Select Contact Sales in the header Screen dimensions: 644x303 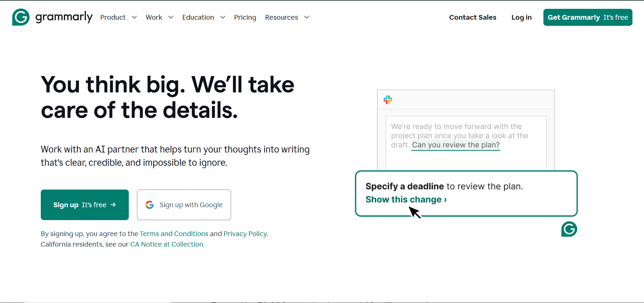472,17
